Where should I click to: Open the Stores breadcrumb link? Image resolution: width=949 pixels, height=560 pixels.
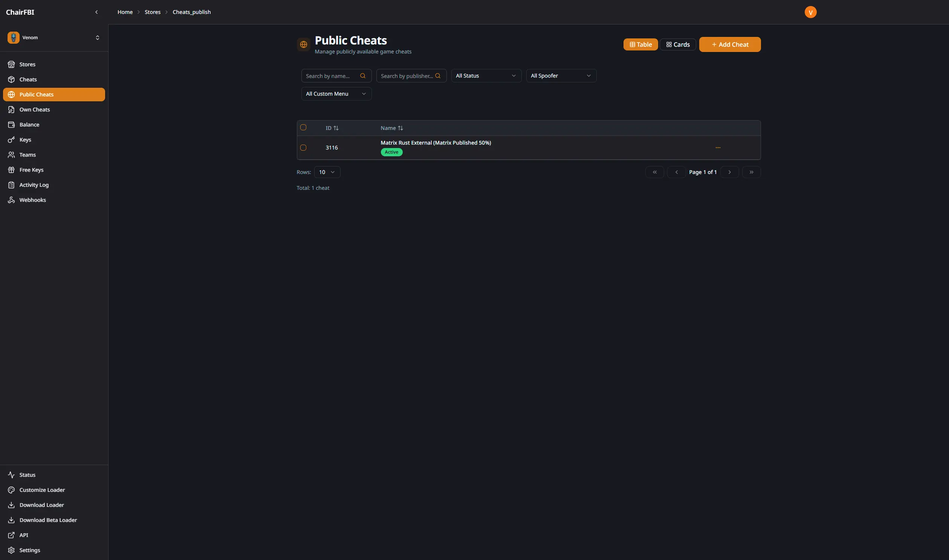[x=153, y=12]
